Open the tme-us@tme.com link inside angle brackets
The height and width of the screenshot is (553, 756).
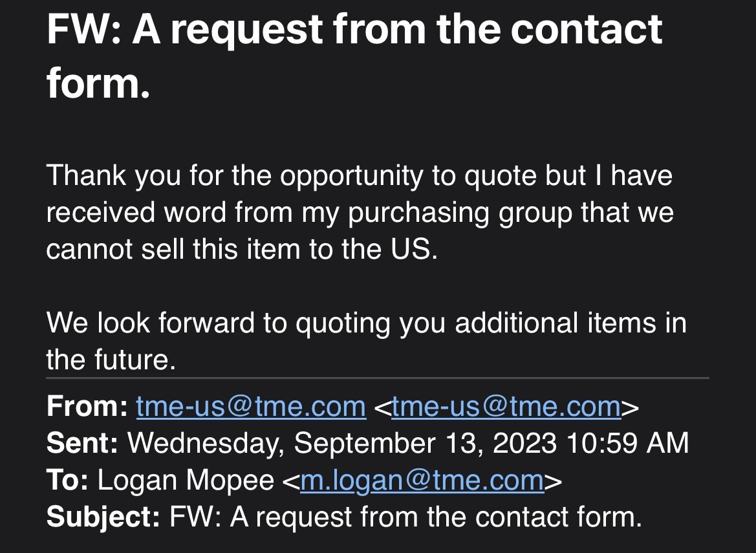point(506,406)
